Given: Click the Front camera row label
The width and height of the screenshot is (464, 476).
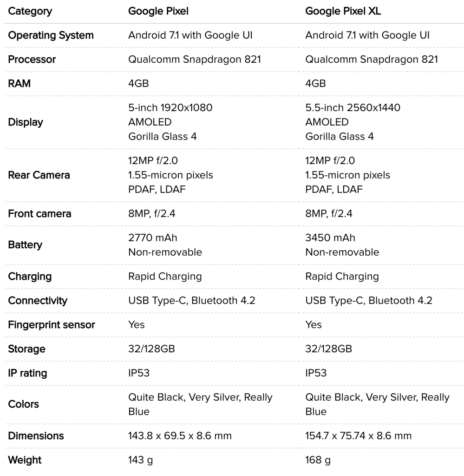Looking at the screenshot, I should tap(39, 214).
